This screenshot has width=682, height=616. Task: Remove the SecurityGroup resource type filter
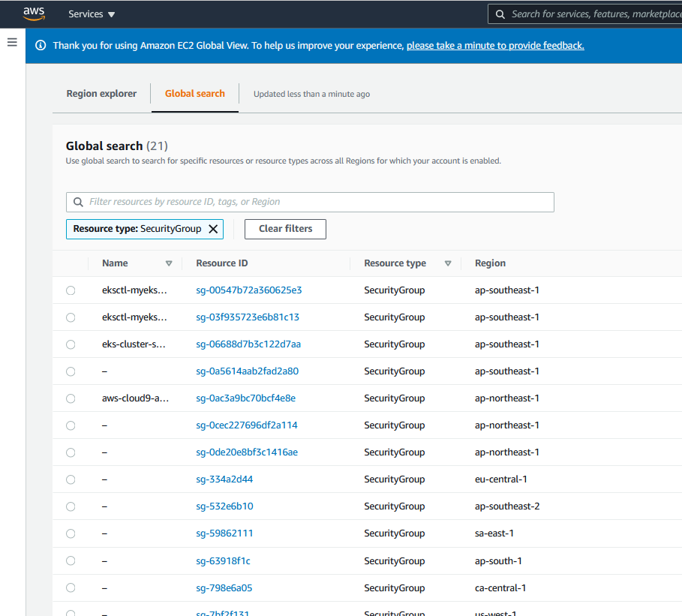click(x=212, y=229)
